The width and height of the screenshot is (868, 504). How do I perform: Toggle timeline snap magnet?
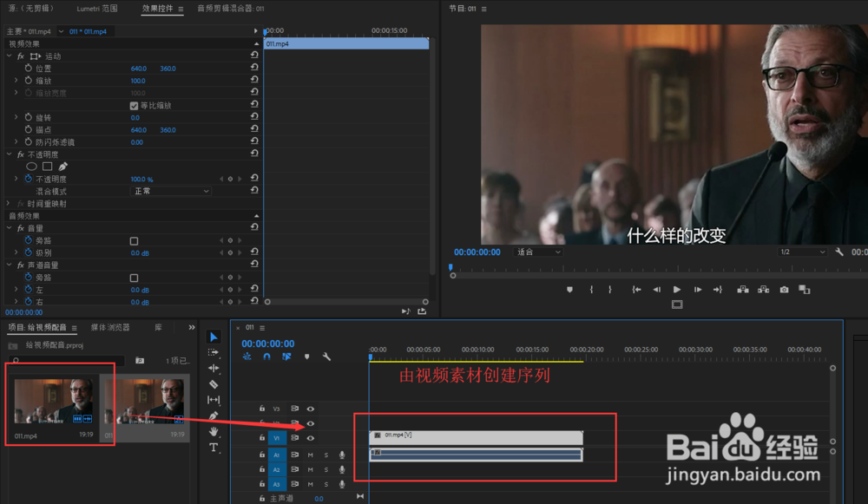click(266, 357)
